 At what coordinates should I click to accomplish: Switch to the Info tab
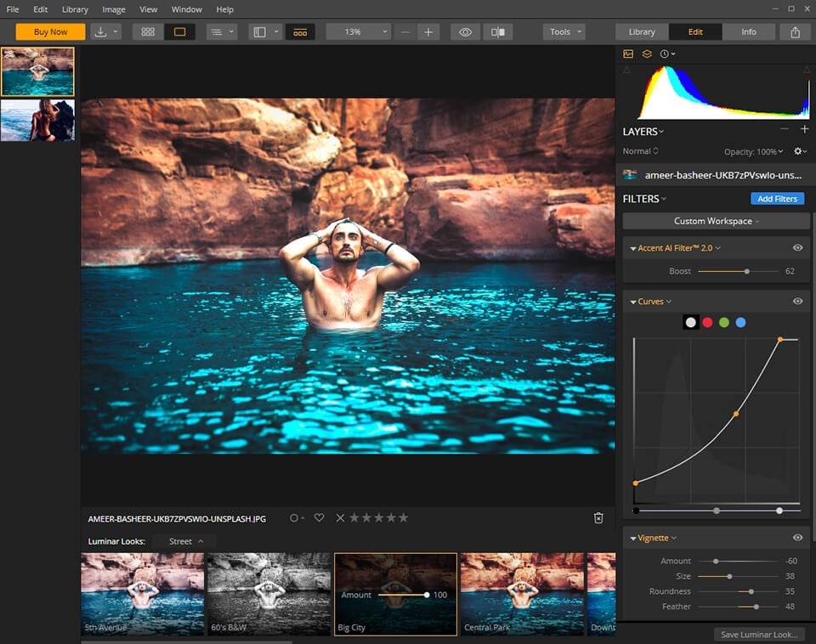748,31
